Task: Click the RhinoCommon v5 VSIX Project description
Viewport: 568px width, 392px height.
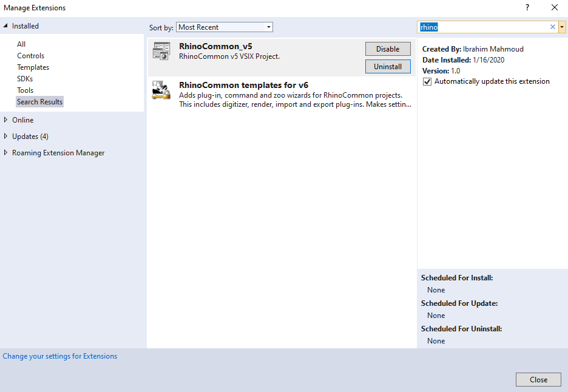Action: tap(229, 56)
